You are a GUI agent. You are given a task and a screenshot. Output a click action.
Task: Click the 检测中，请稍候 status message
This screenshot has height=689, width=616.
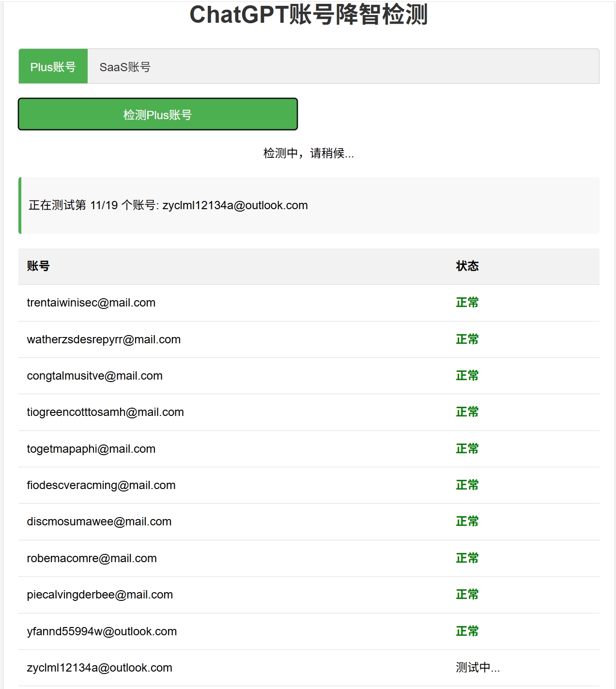tap(308, 154)
